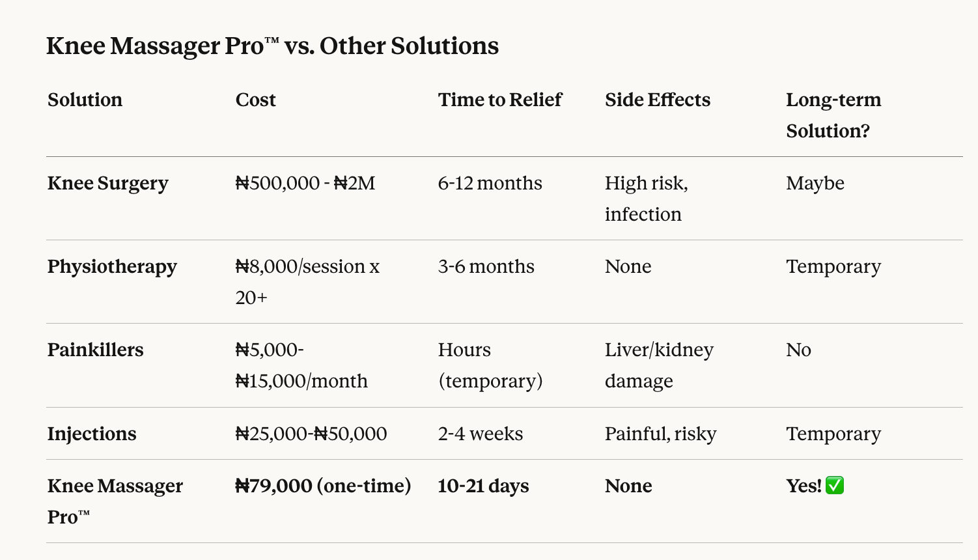This screenshot has width=978, height=560.
Task: Click the Physiotherapy row label
Action: [x=112, y=266]
